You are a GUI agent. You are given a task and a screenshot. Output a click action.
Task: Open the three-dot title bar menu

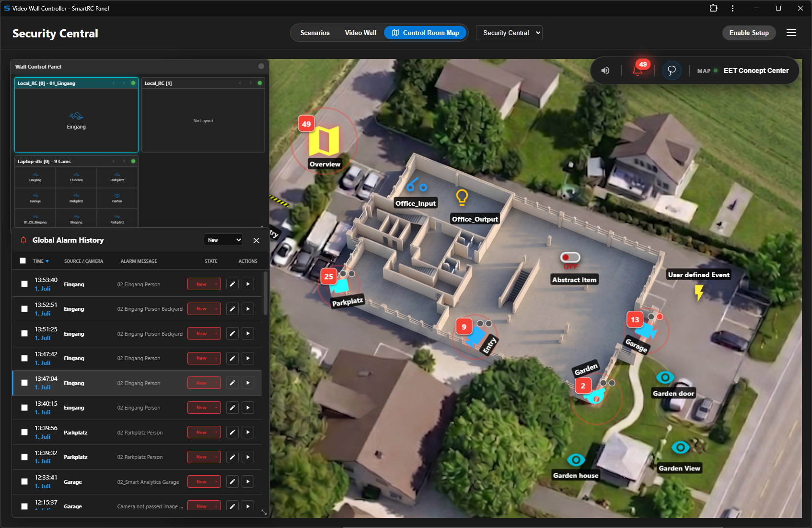click(732, 8)
